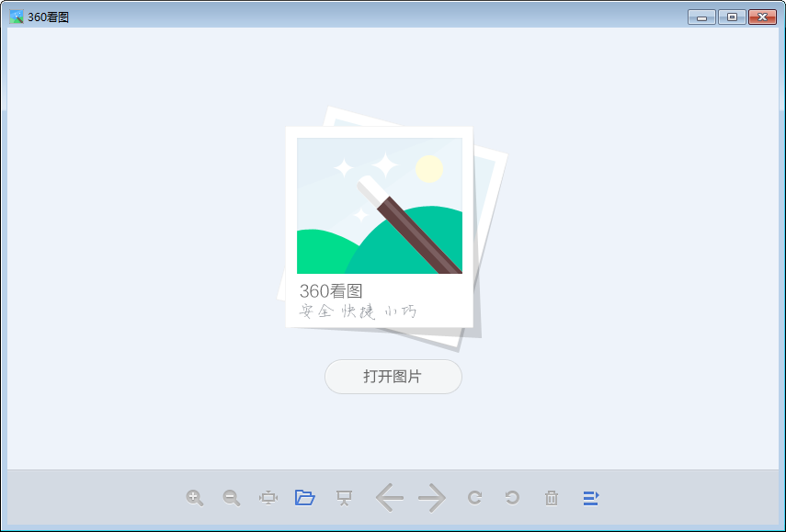Screen dimensions: 786x532
Task: Click the trash can delete icon
Action: 552,498
